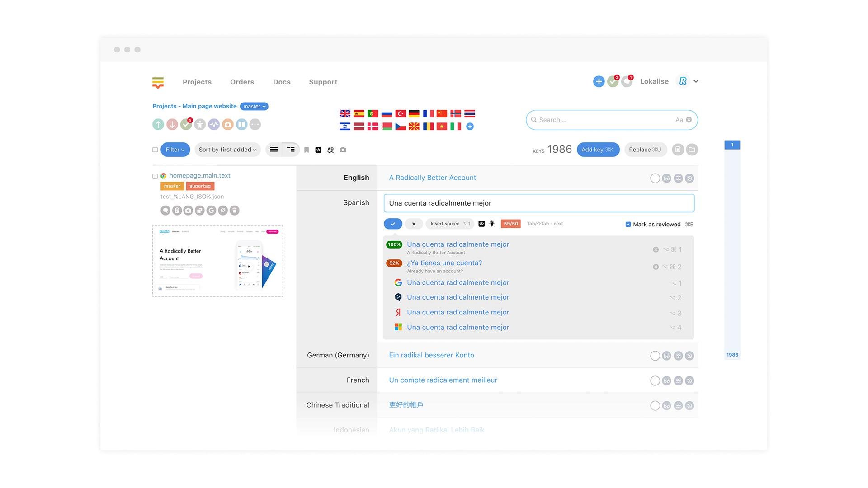Click the Add key button
This screenshot has height=488, width=868.
598,150
